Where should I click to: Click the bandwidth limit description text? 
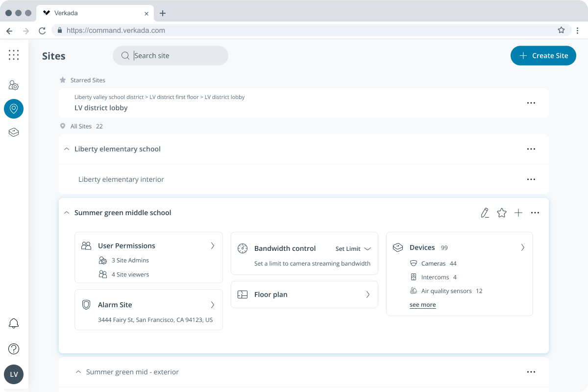(312, 264)
